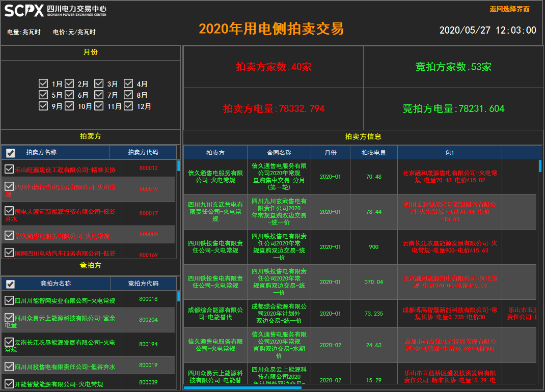The height and width of the screenshot is (392, 545).
Task: Return via 返回选择界面 link
Action: tap(509, 9)
